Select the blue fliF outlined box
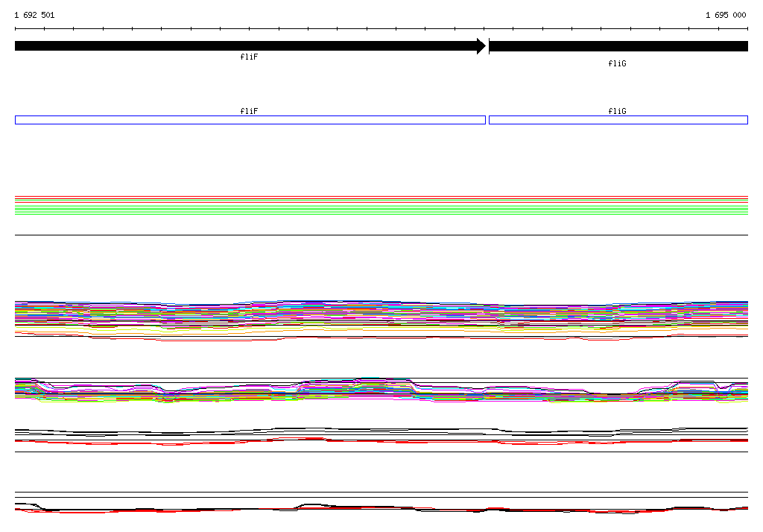The width and height of the screenshot is (763, 532). 250,120
